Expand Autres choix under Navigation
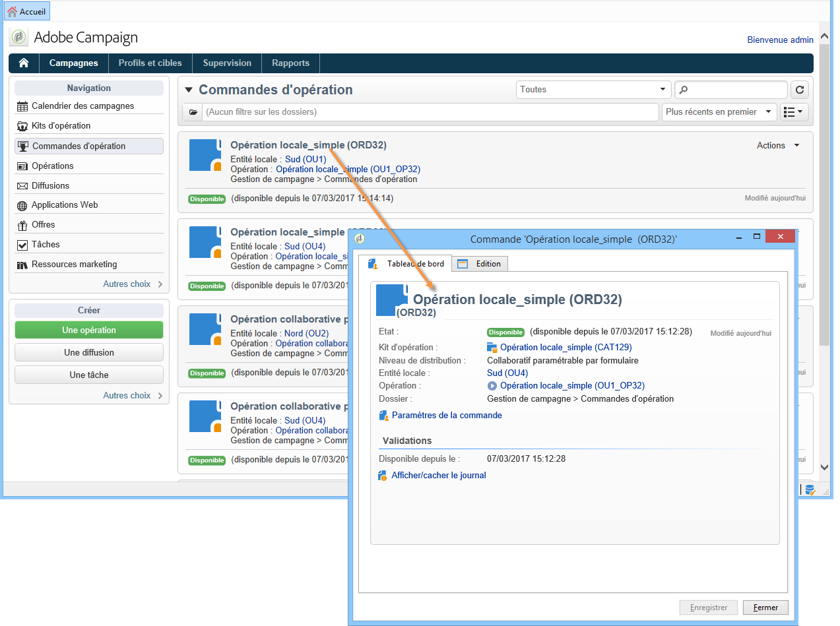Viewport: 840px width, 626px height. pyautogui.click(x=133, y=284)
